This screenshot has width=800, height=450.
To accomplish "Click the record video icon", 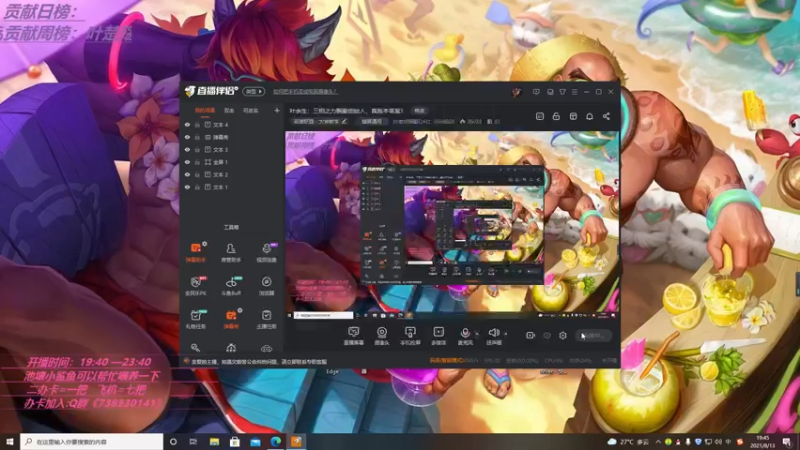I will tap(531, 335).
